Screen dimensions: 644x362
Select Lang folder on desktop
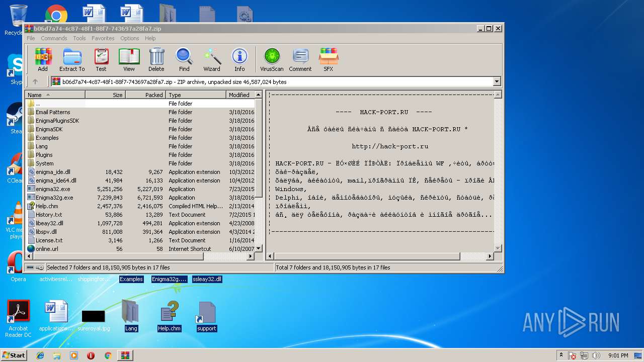click(131, 316)
